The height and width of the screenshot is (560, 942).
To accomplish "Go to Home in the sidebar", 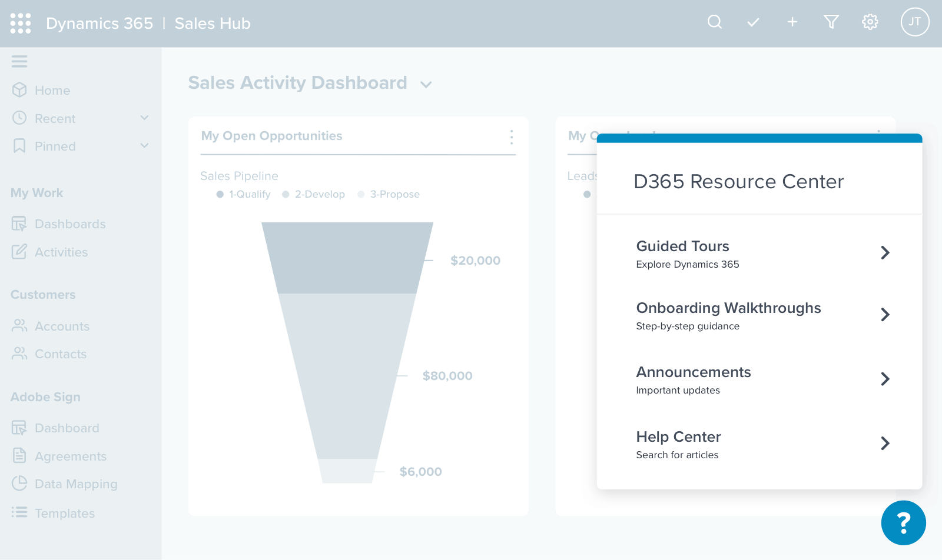I will (52, 91).
